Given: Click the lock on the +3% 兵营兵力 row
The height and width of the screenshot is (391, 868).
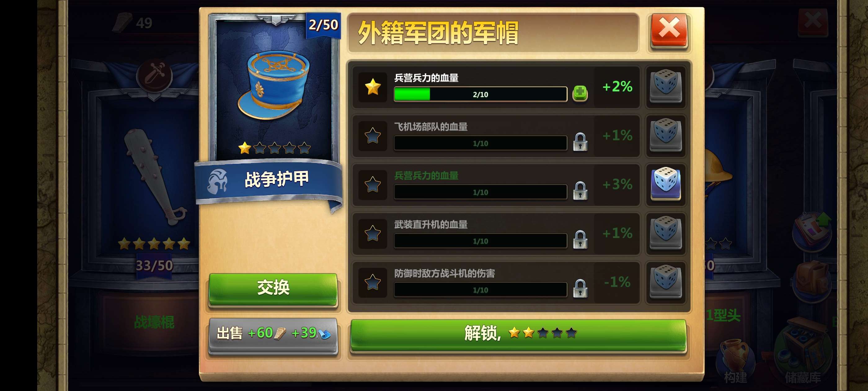Looking at the screenshot, I should coord(580,191).
